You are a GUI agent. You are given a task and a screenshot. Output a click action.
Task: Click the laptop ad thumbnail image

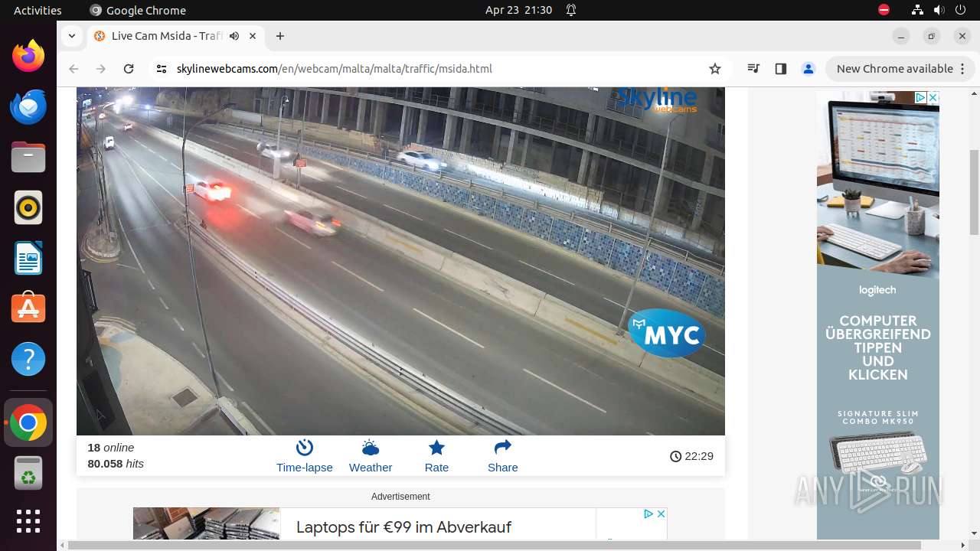coord(206,523)
